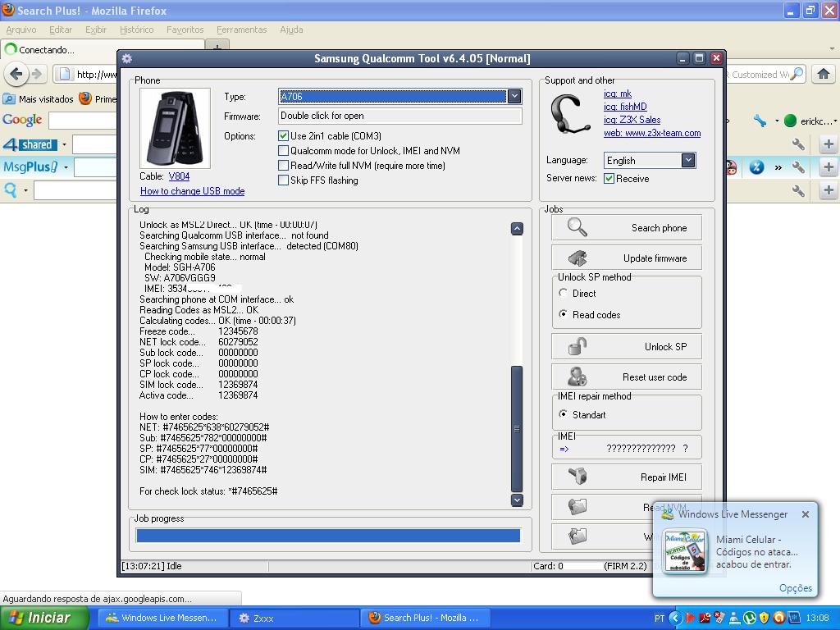Click the IMEI arrow icon
The height and width of the screenshot is (630, 840).
point(564,449)
